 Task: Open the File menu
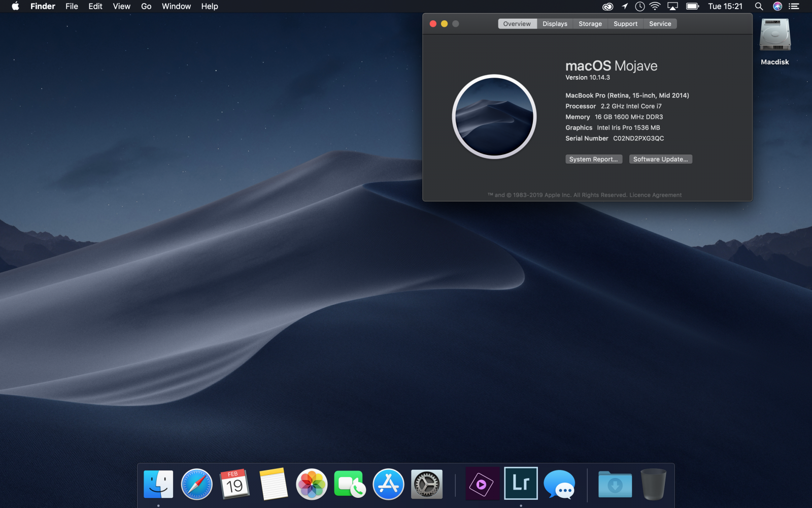click(72, 6)
